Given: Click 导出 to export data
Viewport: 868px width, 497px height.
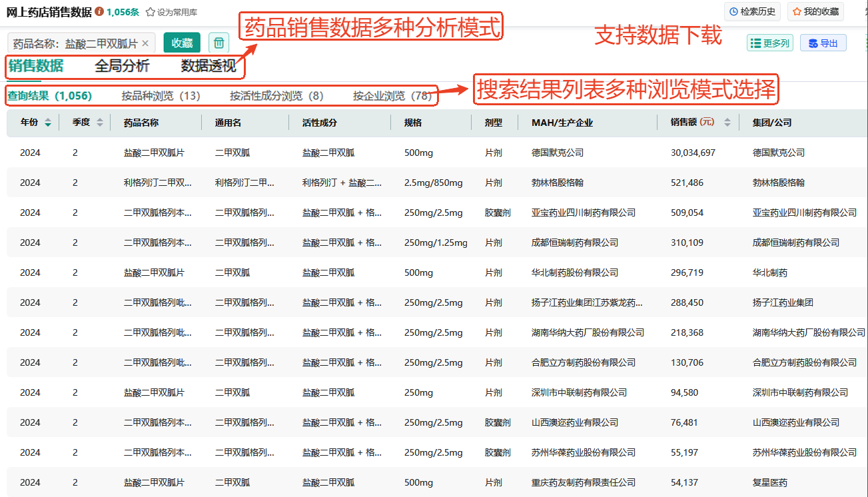Looking at the screenshot, I should pos(823,43).
